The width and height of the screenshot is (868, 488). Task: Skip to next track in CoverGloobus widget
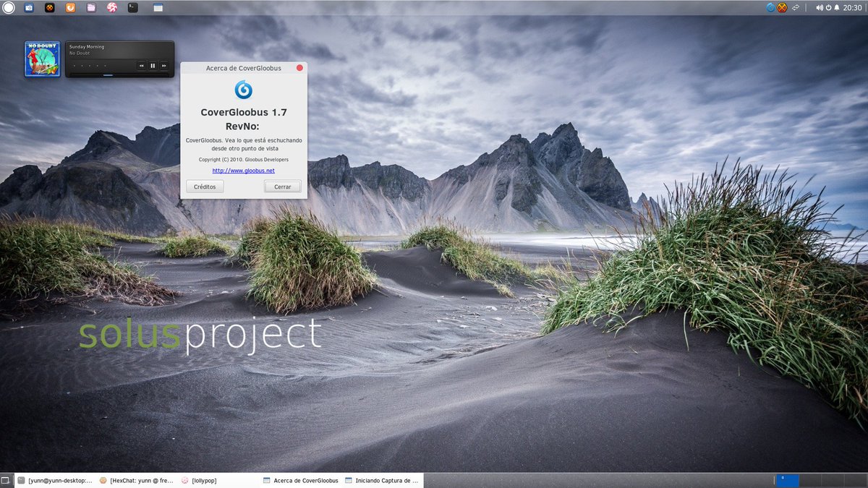pos(164,66)
